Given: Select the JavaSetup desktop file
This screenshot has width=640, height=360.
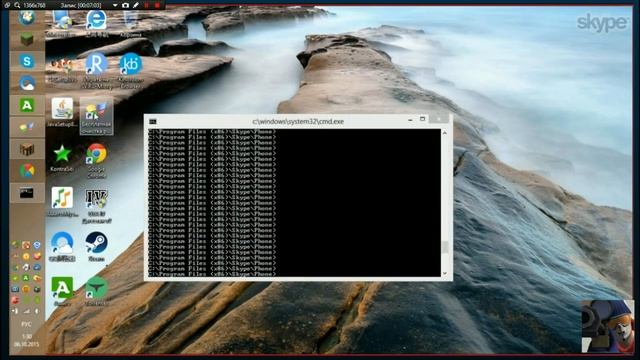Looking at the screenshot, I should tap(62, 112).
